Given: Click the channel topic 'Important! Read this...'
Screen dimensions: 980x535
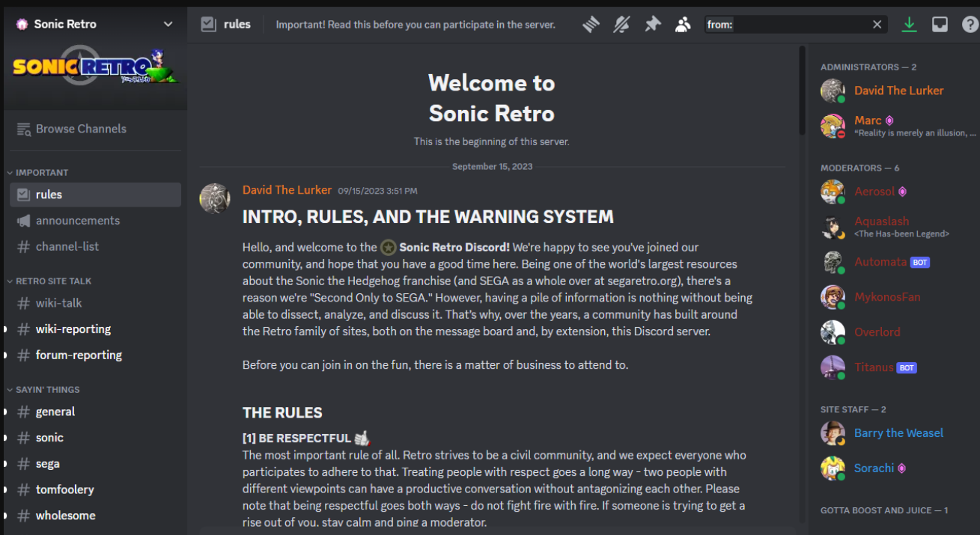Looking at the screenshot, I should [416, 25].
